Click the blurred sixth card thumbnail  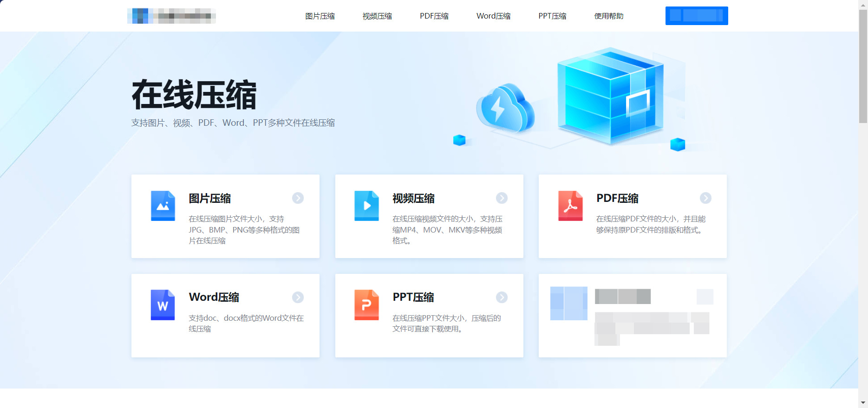click(569, 304)
